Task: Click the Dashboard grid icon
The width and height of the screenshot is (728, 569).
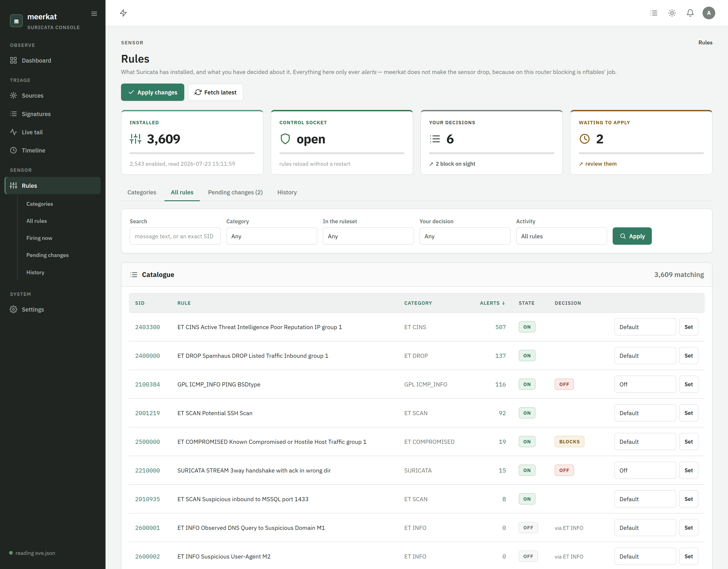Action: tap(13, 60)
